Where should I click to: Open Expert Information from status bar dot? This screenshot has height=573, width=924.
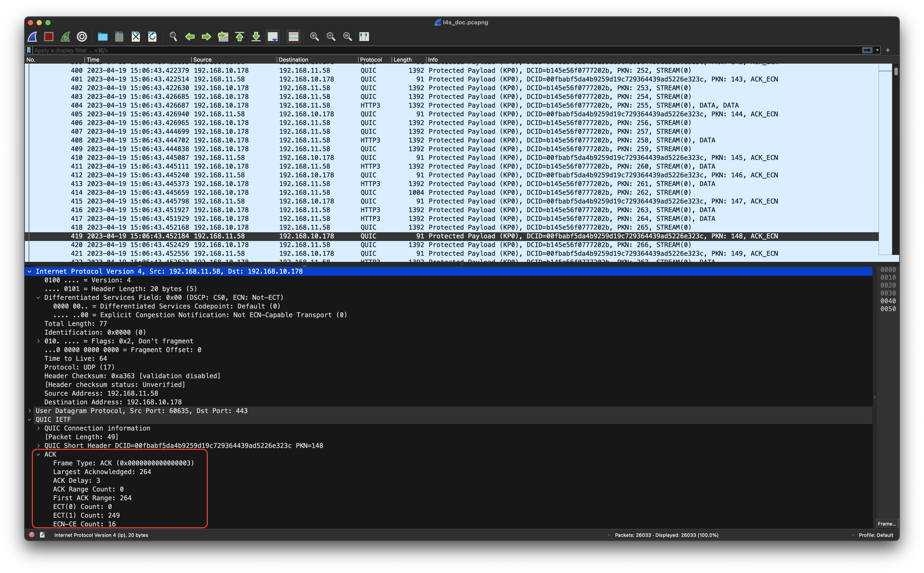tap(32, 535)
